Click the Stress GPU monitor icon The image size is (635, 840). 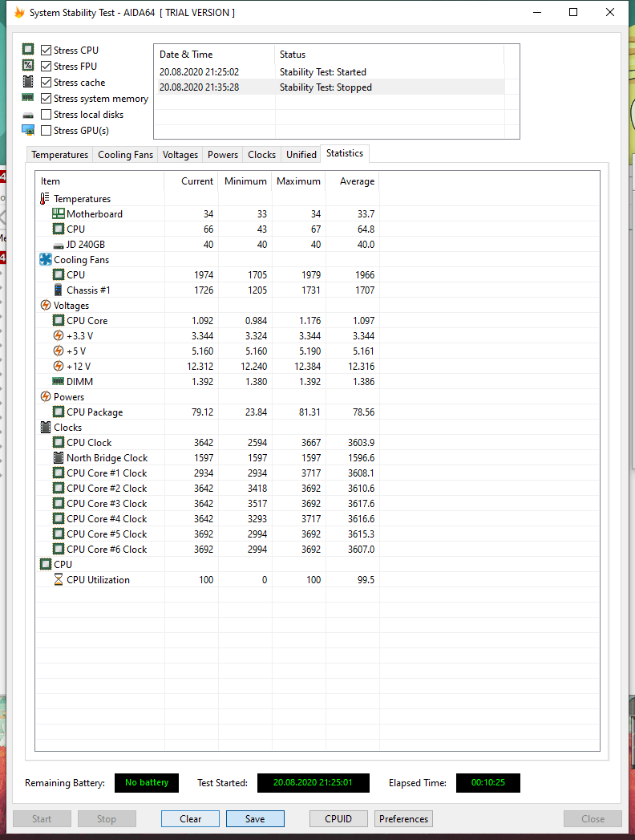tap(28, 130)
